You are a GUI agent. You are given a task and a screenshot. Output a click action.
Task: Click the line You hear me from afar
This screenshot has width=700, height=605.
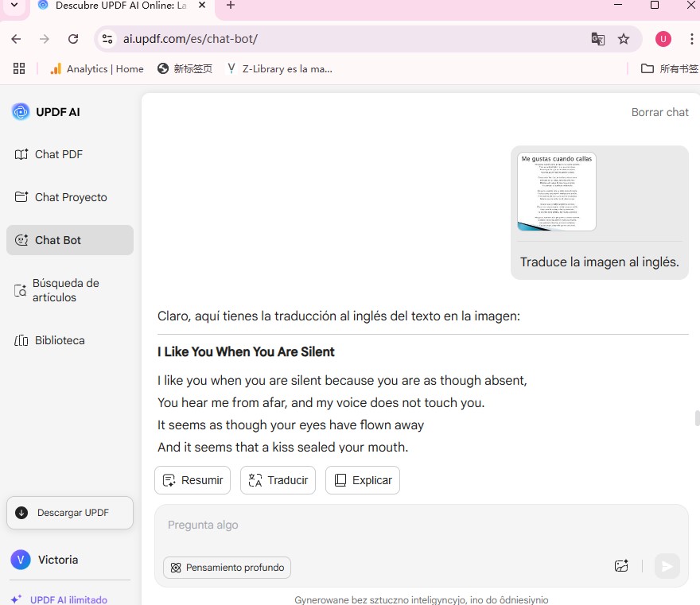(x=321, y=402)
